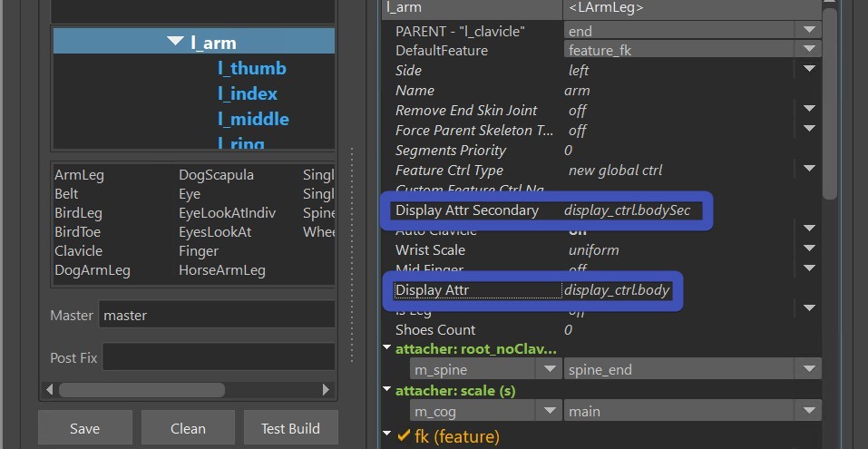Image resolution: width=868 pixels, height=449 pixels.
Task: Click the Display Attr Secondary value display_ctrl.bodySec
Action: pos(628,210)
